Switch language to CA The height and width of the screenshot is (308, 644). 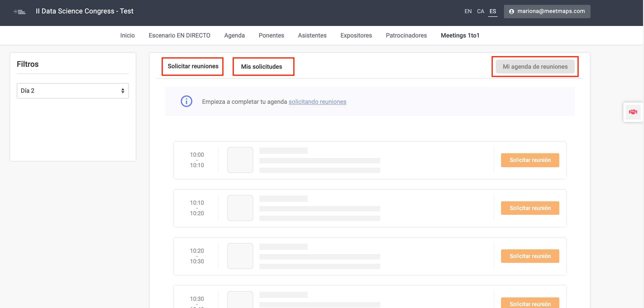(x=480, y=11)
